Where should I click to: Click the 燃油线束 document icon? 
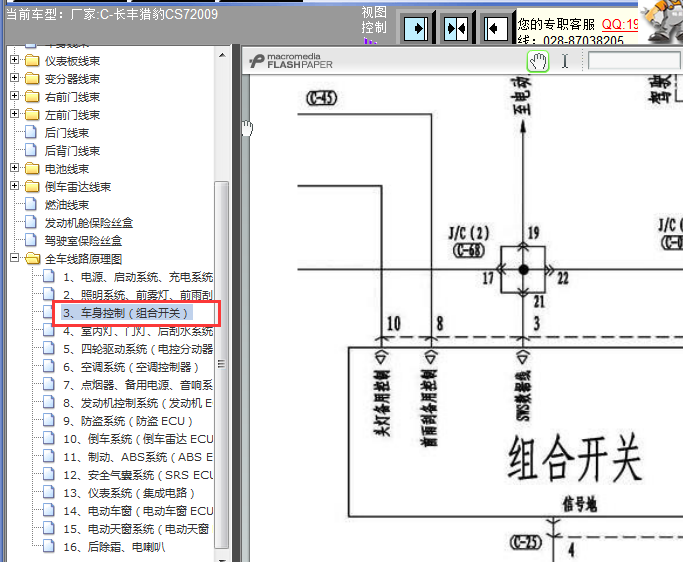(31, 204)
